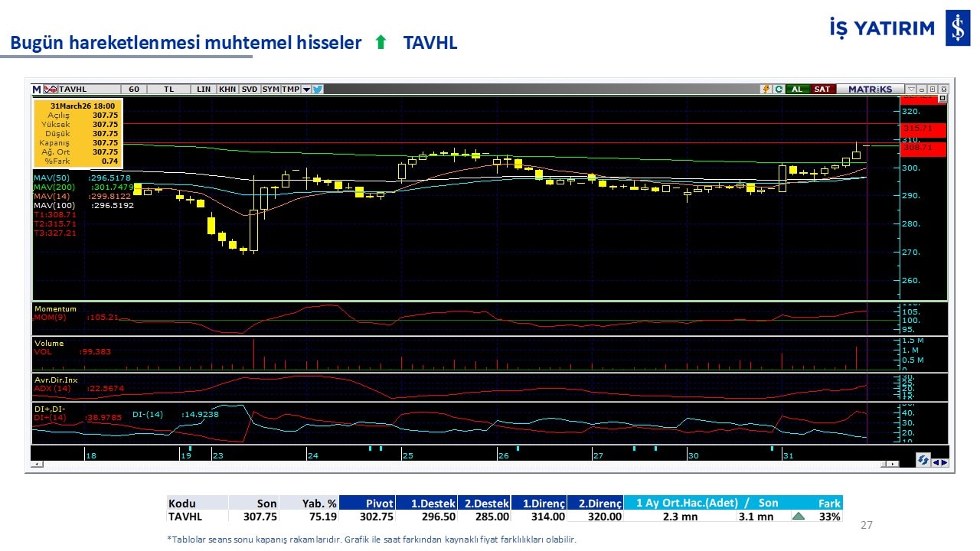The image size is (980, 551).
Task: Toggle the SVD chart option
Action: point(250,90)
